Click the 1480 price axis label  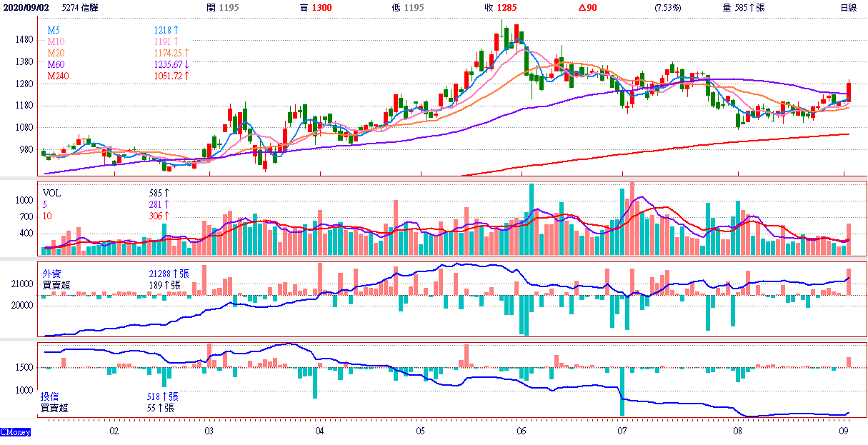(24, 40)
